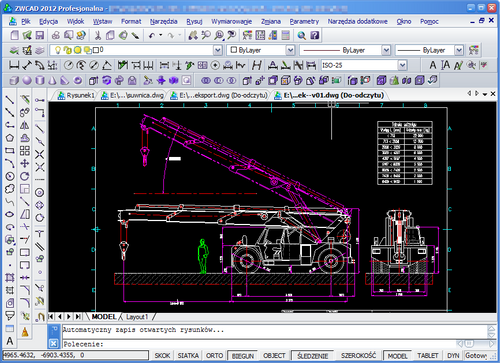Select the Array modify tool
The image size is (500, 363).
tap(25, 151)
